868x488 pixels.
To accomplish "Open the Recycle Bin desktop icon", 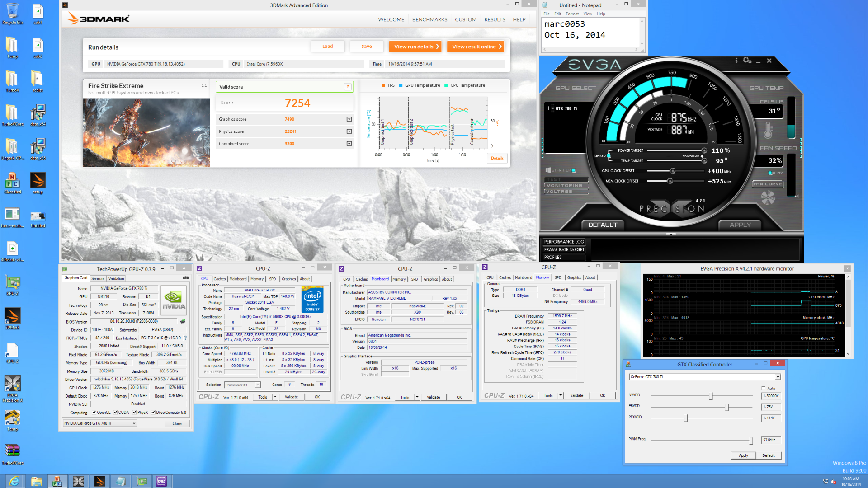I will [x=12, y=14].
